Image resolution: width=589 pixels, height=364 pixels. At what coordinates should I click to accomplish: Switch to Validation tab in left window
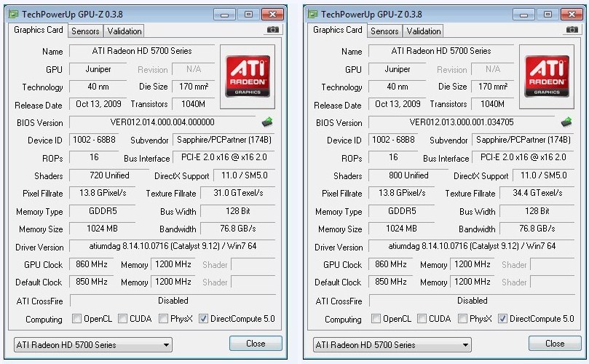pyautogui.click(x=124, y=31)
